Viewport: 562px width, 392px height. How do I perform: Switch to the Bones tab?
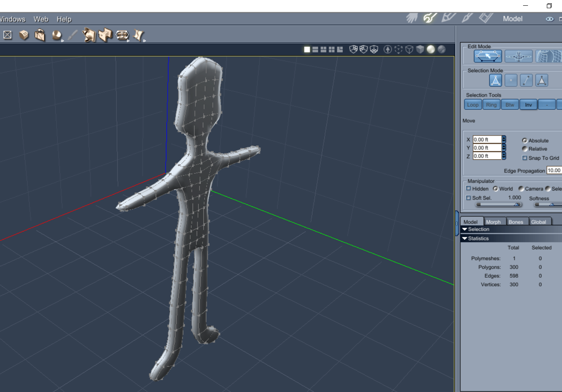[x=516, y=222]
